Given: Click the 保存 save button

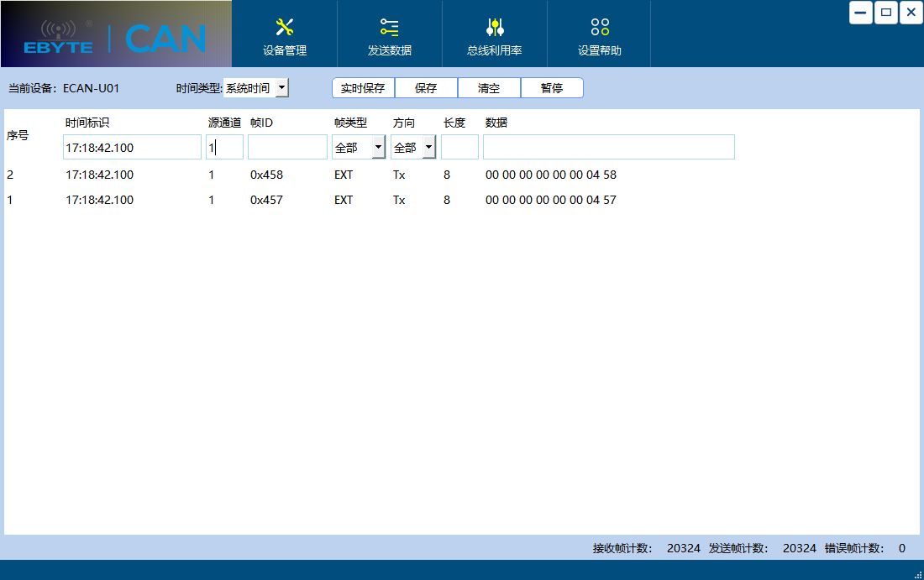Looking at the screenshot, I should click(x=426, y=87).
